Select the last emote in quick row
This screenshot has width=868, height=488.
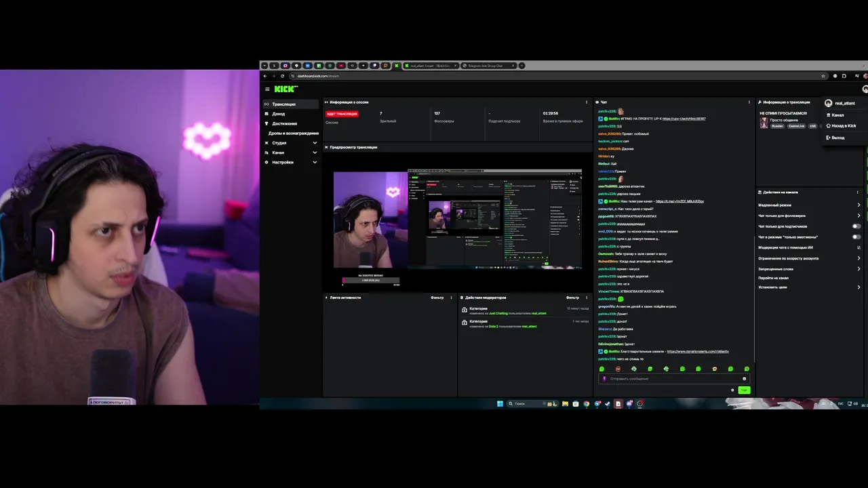[747, 369]
